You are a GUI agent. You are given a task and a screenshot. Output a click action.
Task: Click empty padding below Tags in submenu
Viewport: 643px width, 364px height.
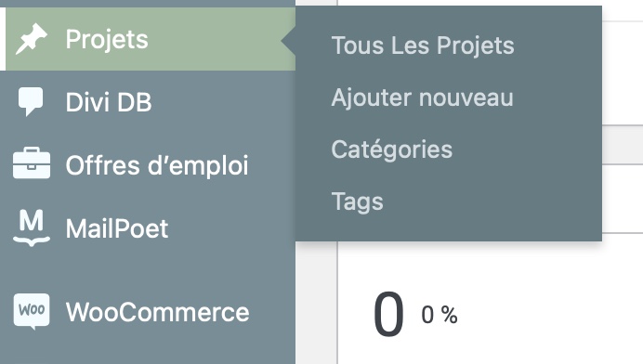449,227
